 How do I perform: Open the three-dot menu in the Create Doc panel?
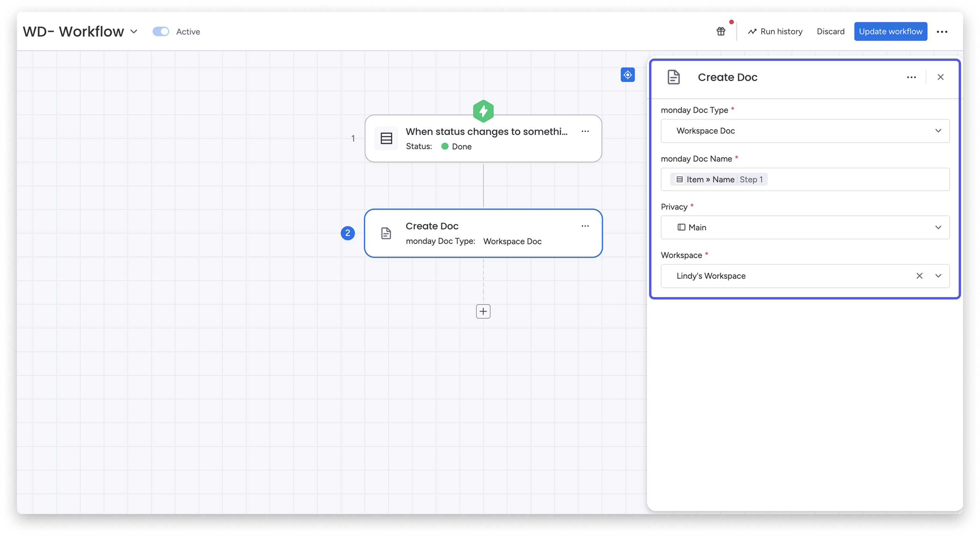coord(912,77)
